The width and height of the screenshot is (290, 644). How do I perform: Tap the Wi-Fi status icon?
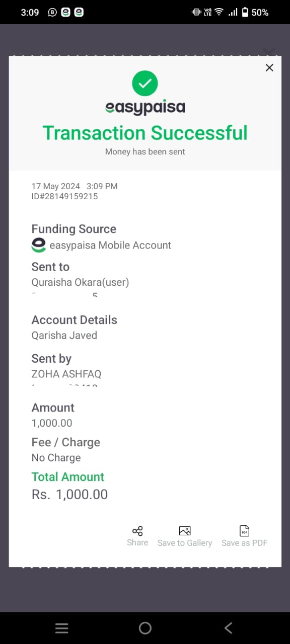click(x=219, y=12)
